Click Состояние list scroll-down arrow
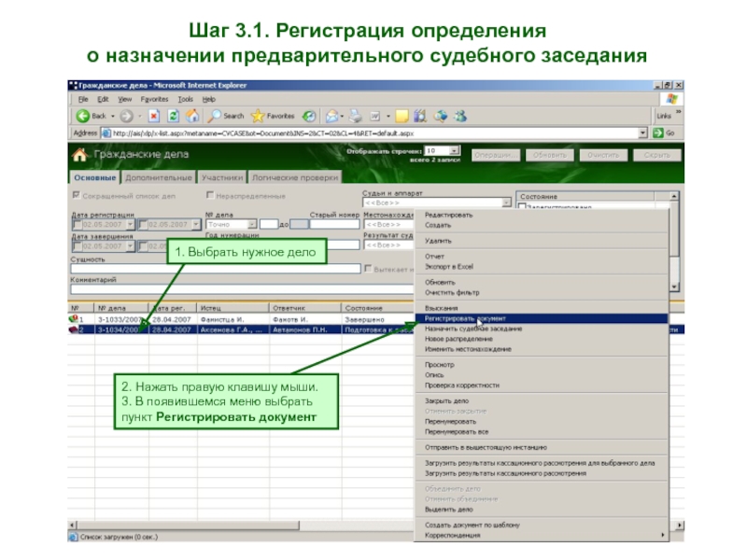 [x=673, y=287]
